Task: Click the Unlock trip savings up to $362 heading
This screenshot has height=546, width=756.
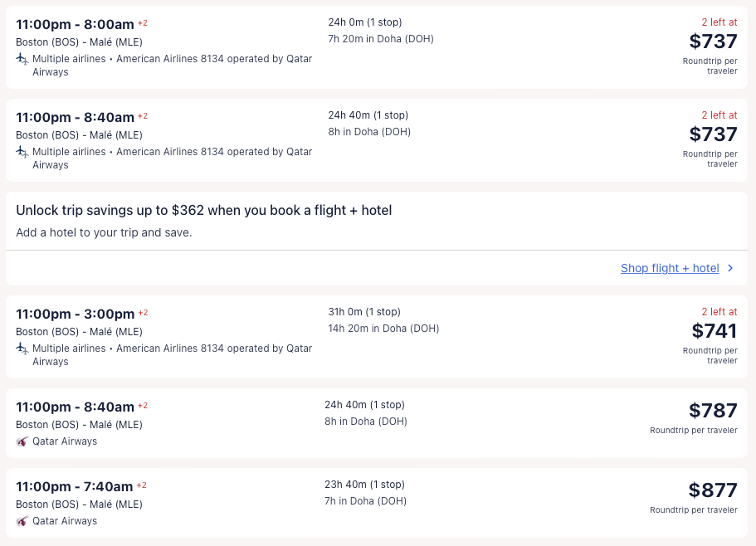Action: click(203, 211)
